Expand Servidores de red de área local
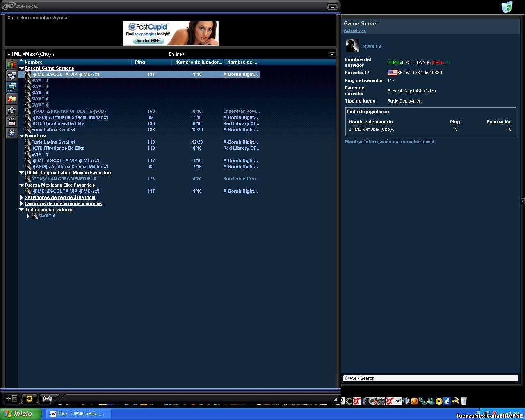525x420 pixels. click(22, 197)
